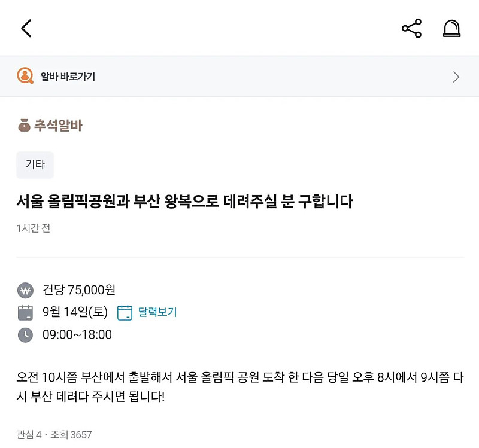Expand the 알바 바로가기 banner chevron

pos(456,76)
